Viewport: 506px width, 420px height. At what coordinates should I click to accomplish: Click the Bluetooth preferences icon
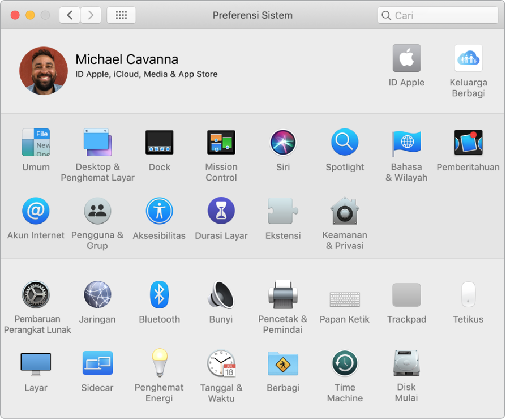pyautogui.click(x=159, y=295)
